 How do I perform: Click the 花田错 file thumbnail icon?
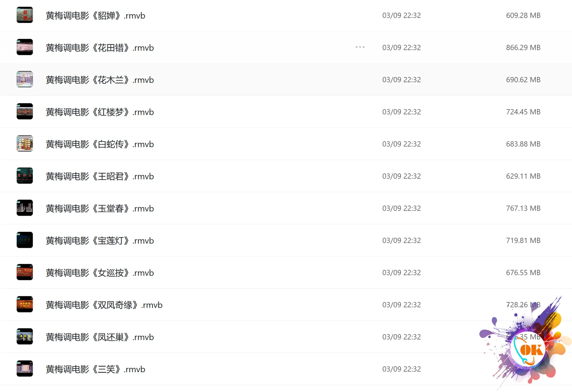point(25,47)
